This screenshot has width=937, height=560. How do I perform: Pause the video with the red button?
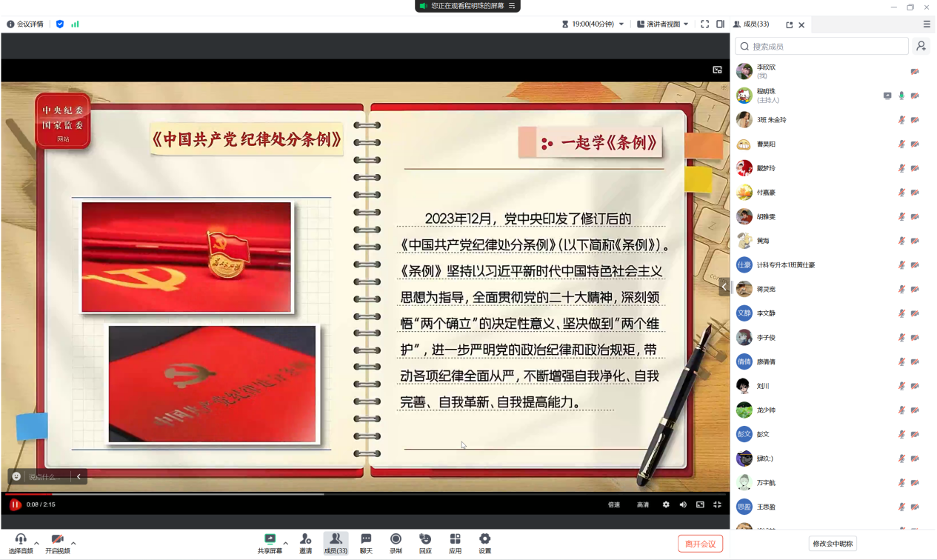click(x=15, y=504)
